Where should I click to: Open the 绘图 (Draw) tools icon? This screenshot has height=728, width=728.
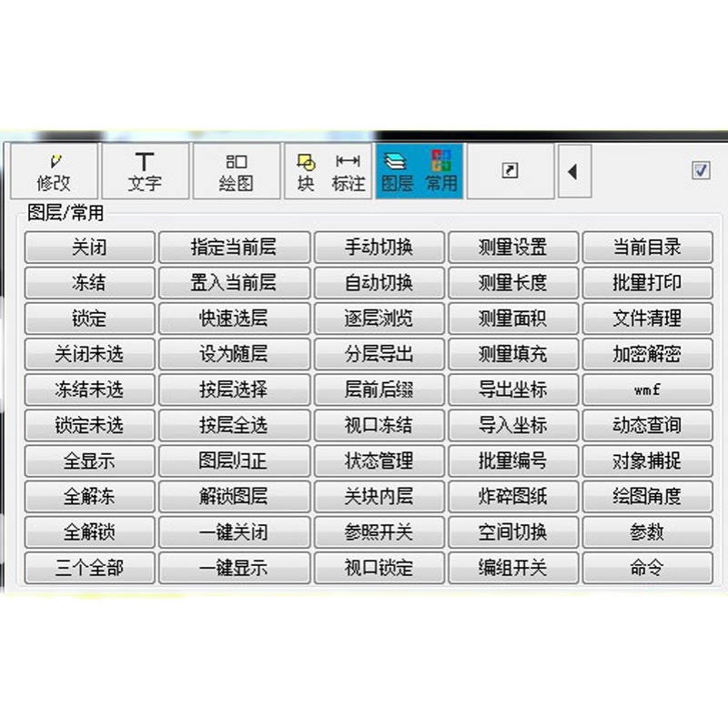point(236,171)
